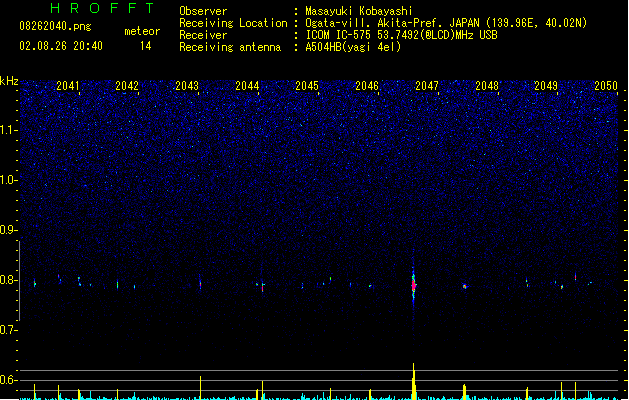Click the 0.6 kHz axis label

point(8,380)
